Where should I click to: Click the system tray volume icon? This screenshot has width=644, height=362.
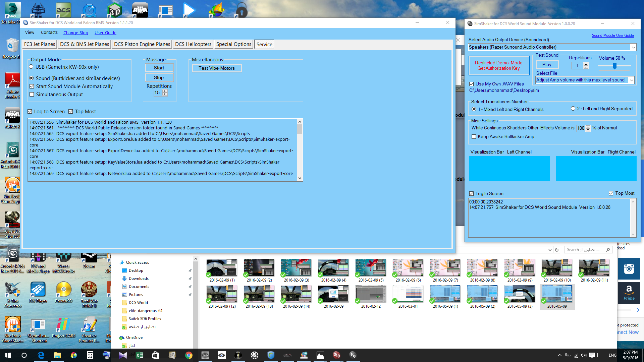(584, 355)
